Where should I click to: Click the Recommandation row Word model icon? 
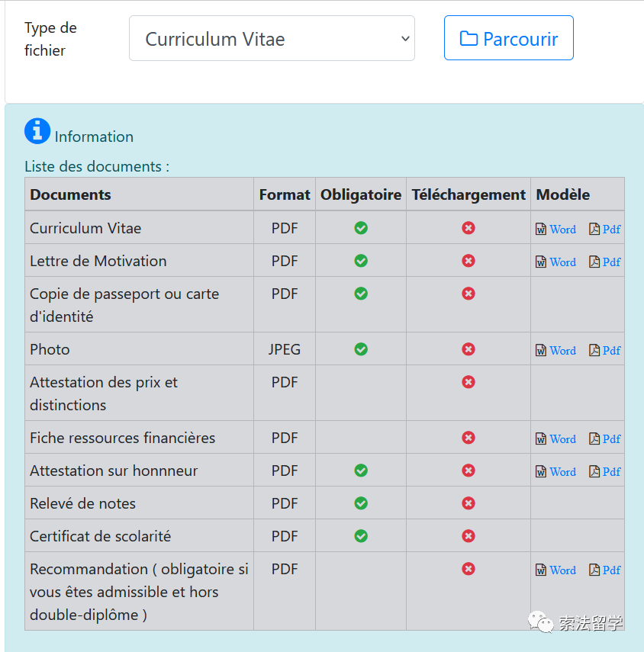(x=541, y=570)
